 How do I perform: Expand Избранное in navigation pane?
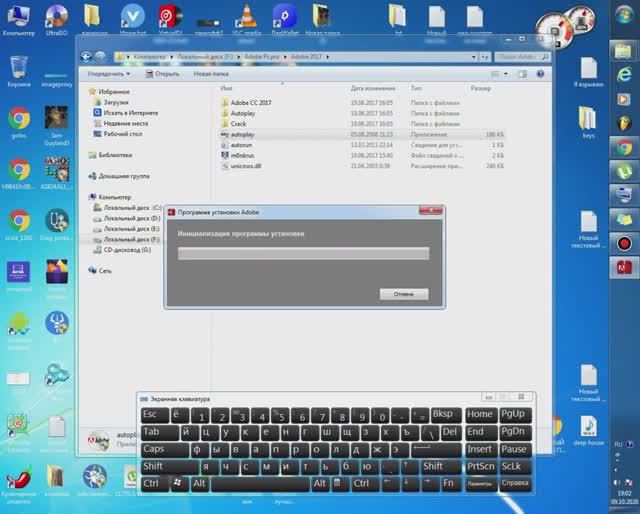click(x=109, y=92)
